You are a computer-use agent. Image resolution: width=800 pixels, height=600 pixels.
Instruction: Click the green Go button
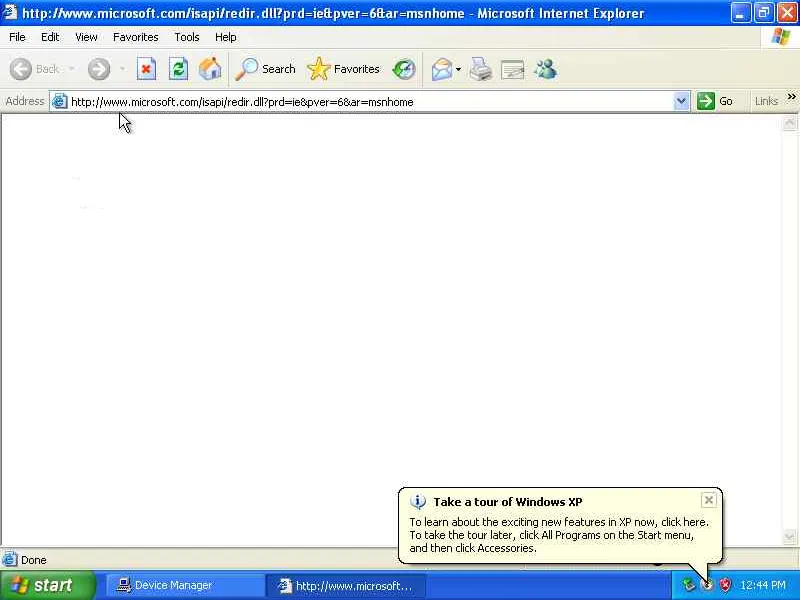pos(715,101)
